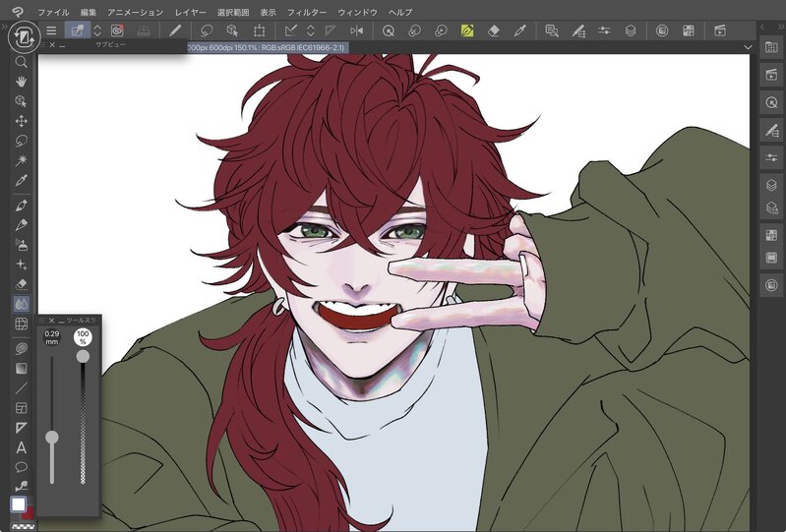This screenshot has width=786, height=532.
Task: Open the 編集 menu
Action: pyautogui.click(x=89, y=12)
